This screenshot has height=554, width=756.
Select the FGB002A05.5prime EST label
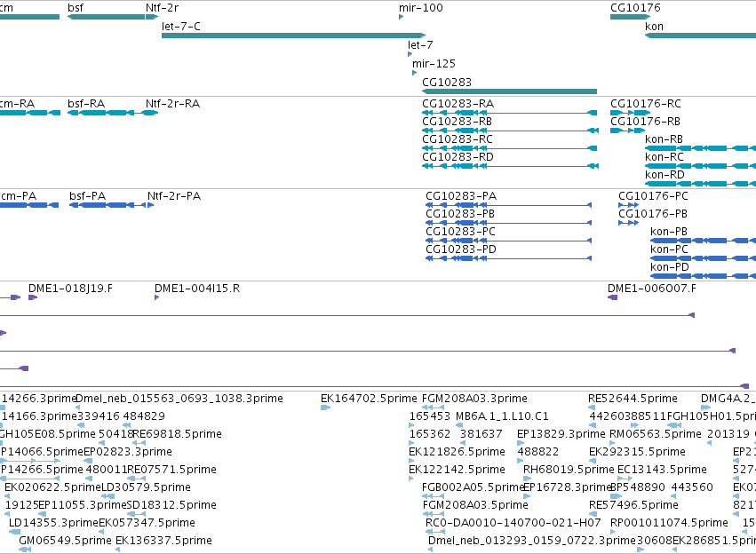(x=472, y=487)
